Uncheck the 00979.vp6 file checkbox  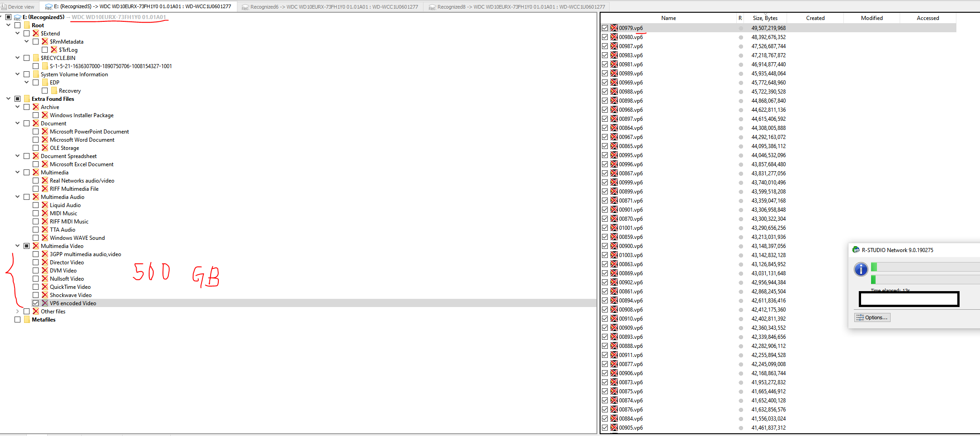[x=605, y=28]
